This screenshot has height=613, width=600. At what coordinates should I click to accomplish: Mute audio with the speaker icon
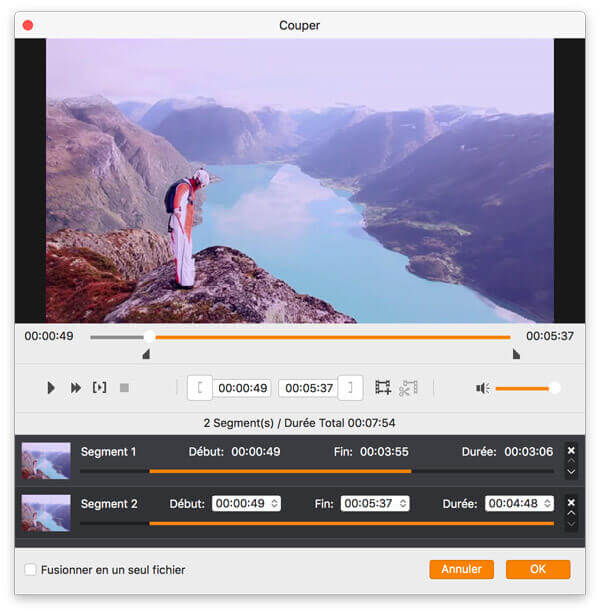pyautogui.click(x=483, y=388)
